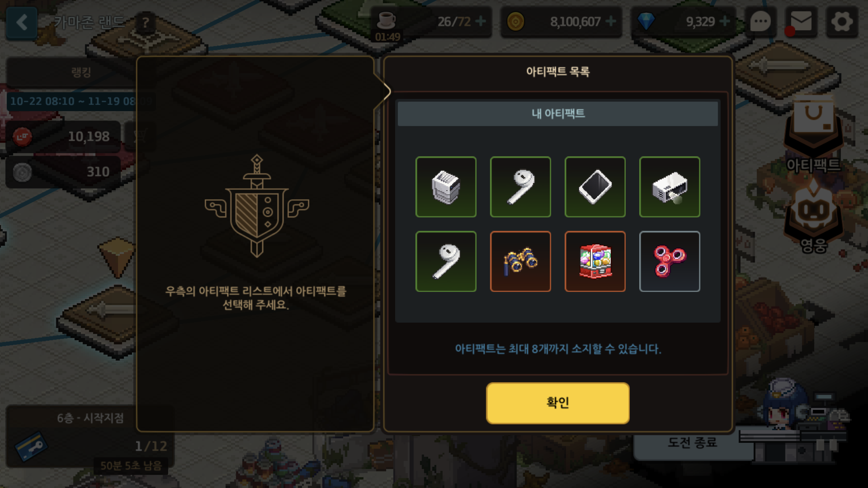This screenshot has height=488, width=868.
Task: Select the white shredder artifact in top row
Action: click(446, 187)
